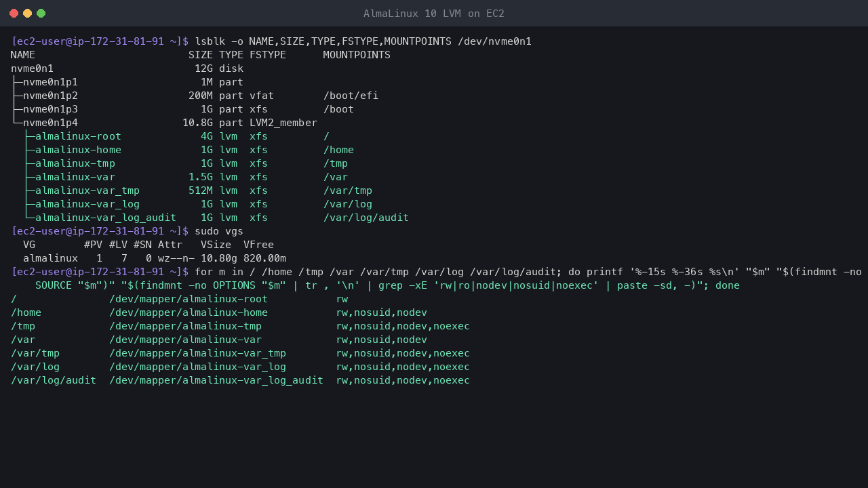Click the "VFree" column header
Image resolution: width=868 pixels, height=488 pixels.
[259, 245]
